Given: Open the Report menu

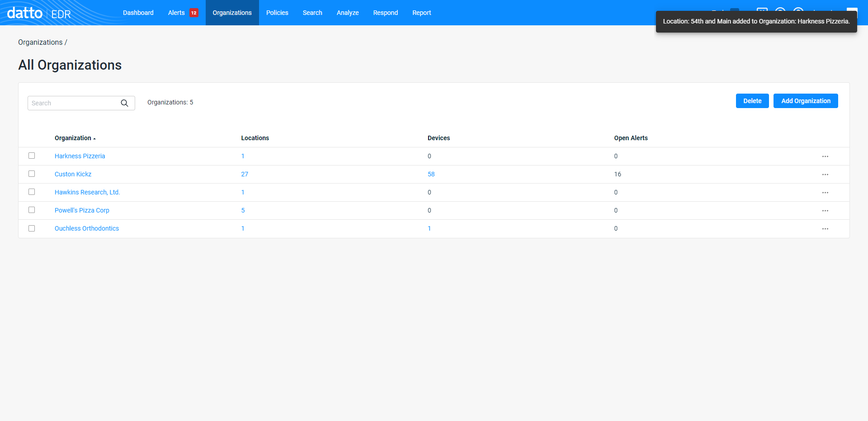Looking at the screenshot, I should (x=422, y=13).
